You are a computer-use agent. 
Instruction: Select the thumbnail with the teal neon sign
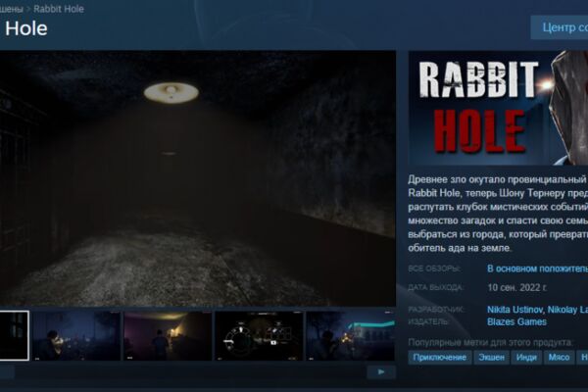click(x=350, y=336)
